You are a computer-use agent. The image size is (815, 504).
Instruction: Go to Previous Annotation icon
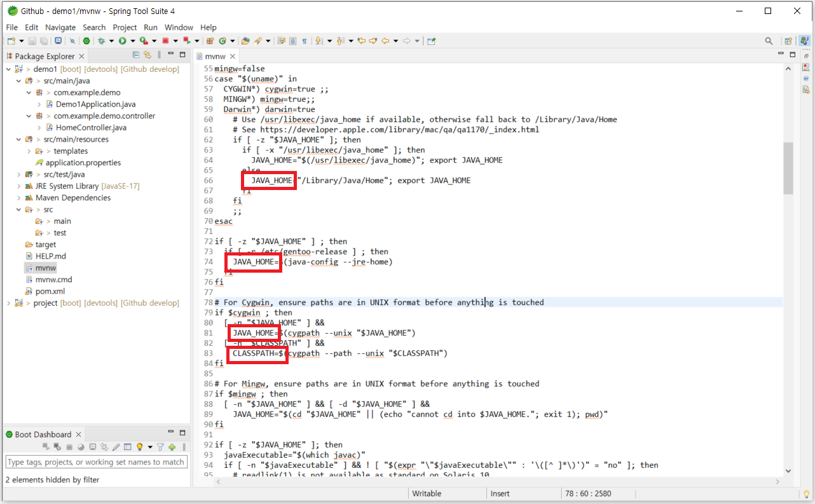(x=340, y=41)
